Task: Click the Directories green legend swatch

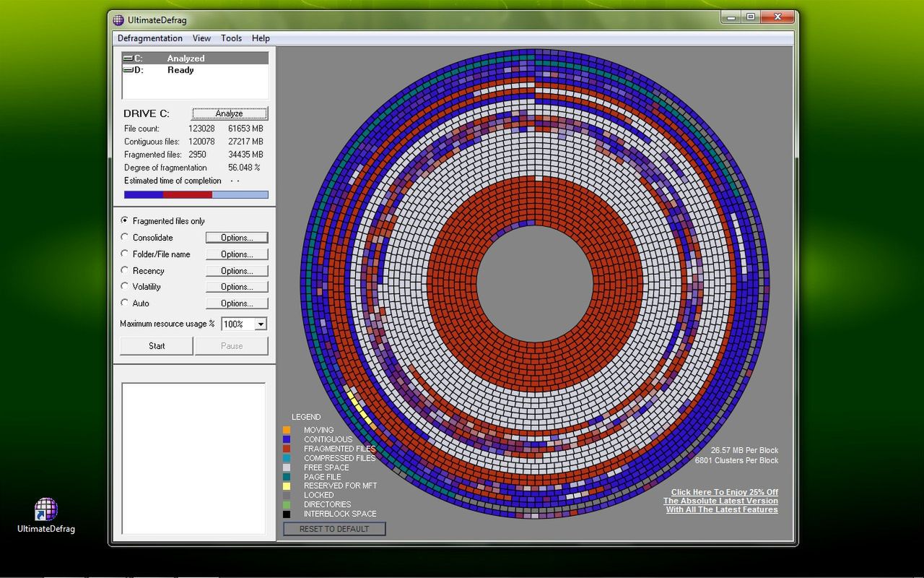Action: 287,505
